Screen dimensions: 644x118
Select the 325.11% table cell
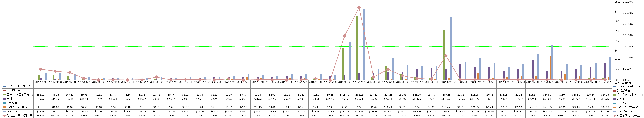(359, 116)
